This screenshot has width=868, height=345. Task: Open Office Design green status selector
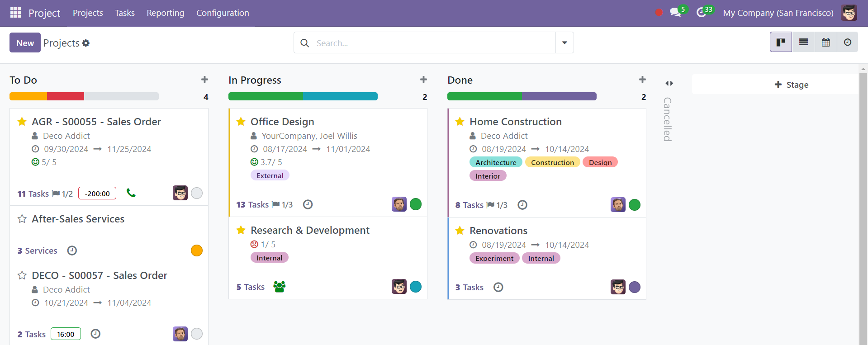[416, 204]
